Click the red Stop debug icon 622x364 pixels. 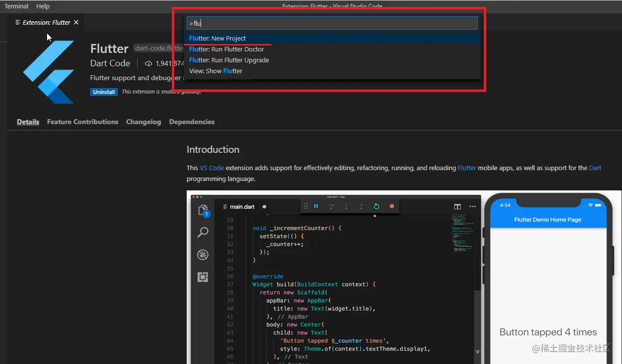click(391, 206)
